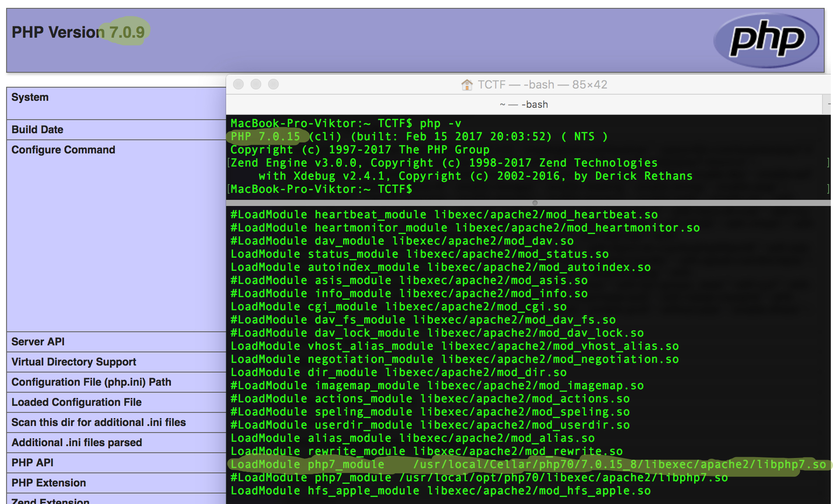Click the 'System' row label
The image size is (833, 504).
click(30, 97)
